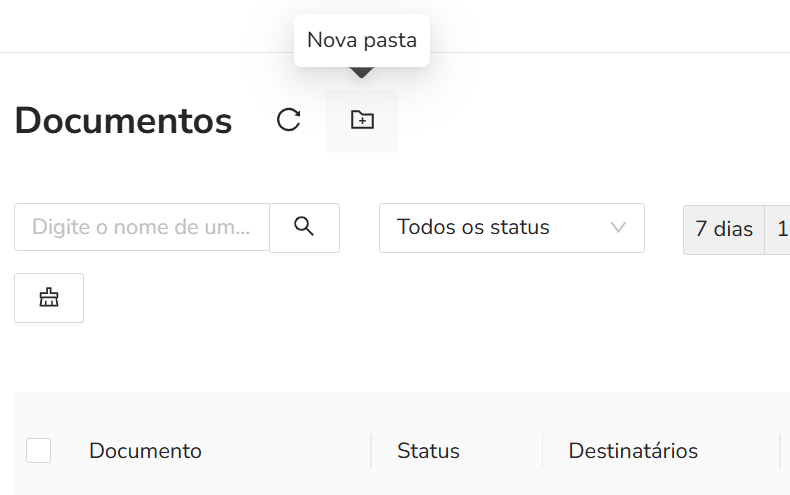Click the period button right of "7 dias"

tap(780, 229)
